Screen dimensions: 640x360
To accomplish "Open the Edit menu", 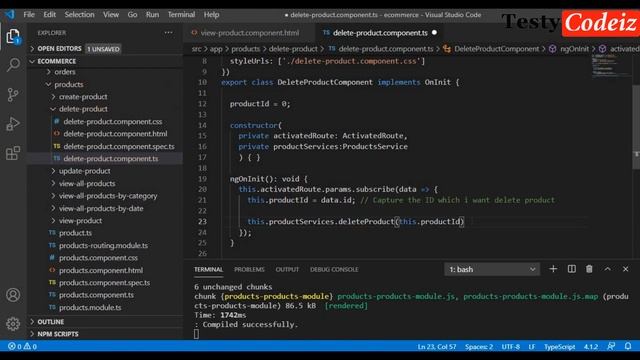I will 49,15.
